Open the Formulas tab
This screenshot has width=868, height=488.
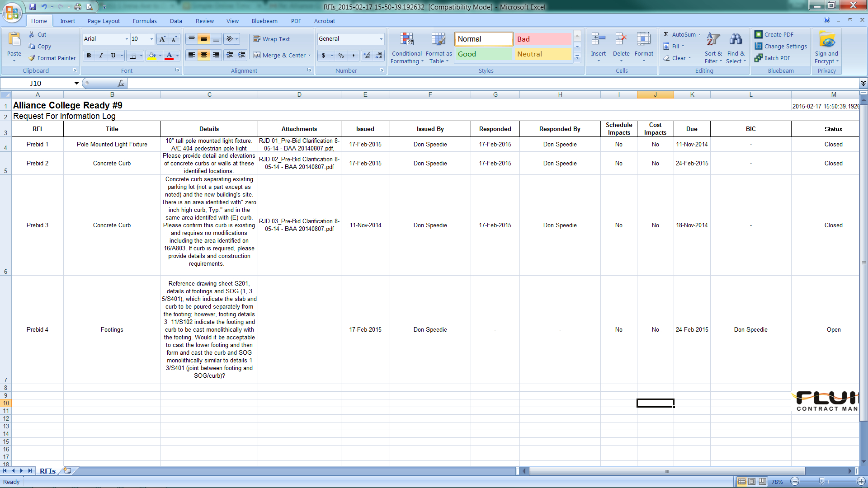coord(145,21)
